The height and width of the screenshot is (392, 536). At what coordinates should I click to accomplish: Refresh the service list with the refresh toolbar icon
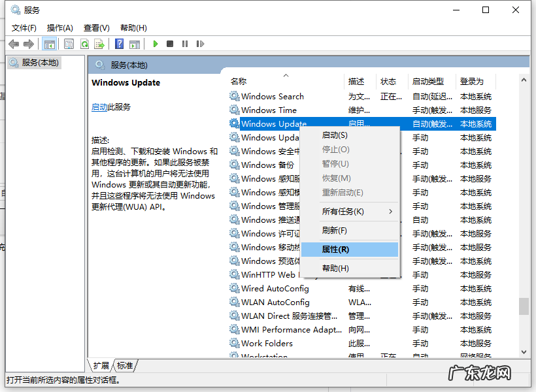pyautogui.click(x=86, y=43)
